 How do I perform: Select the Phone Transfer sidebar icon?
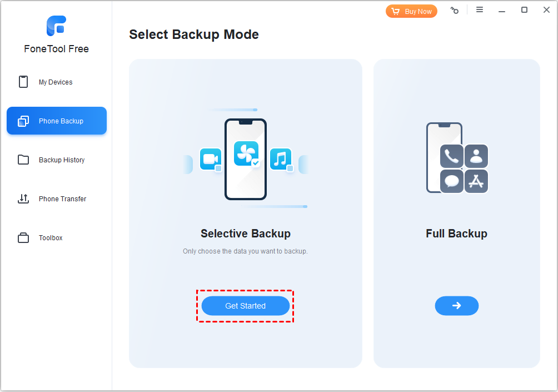tap(23, 199)
